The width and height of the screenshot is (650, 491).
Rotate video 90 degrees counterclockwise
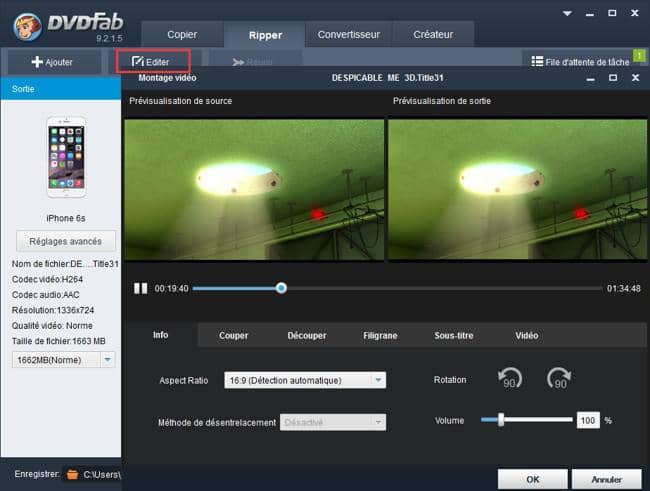click(510, 378)
